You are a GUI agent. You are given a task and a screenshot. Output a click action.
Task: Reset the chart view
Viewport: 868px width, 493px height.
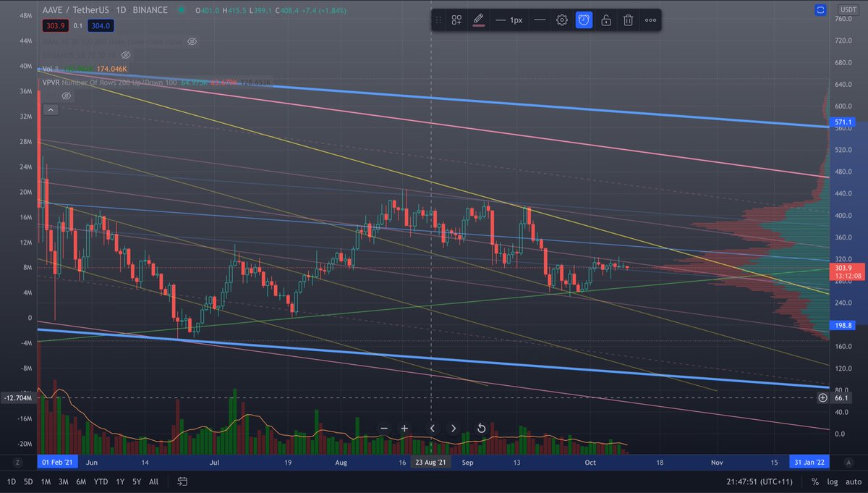(x=482, y=429)
